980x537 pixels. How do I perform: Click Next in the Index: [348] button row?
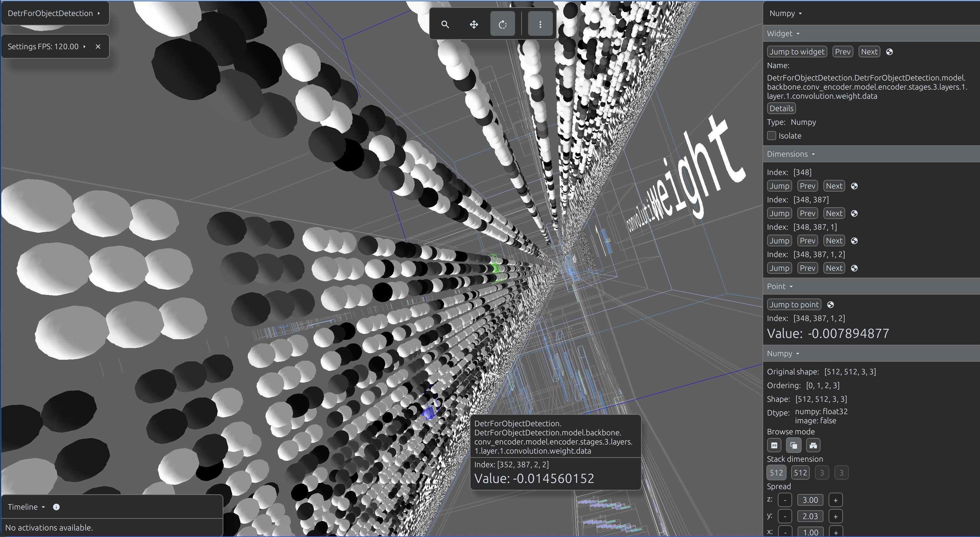pos(834,186)
